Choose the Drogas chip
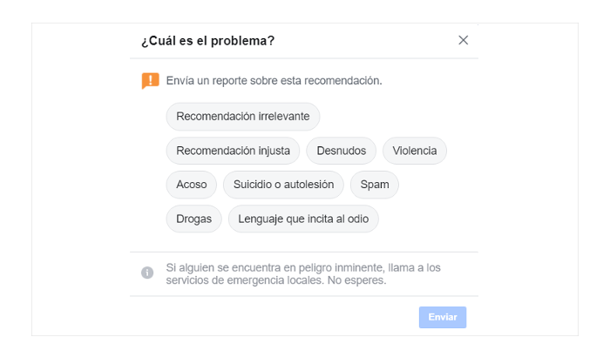 pos(194,219)
